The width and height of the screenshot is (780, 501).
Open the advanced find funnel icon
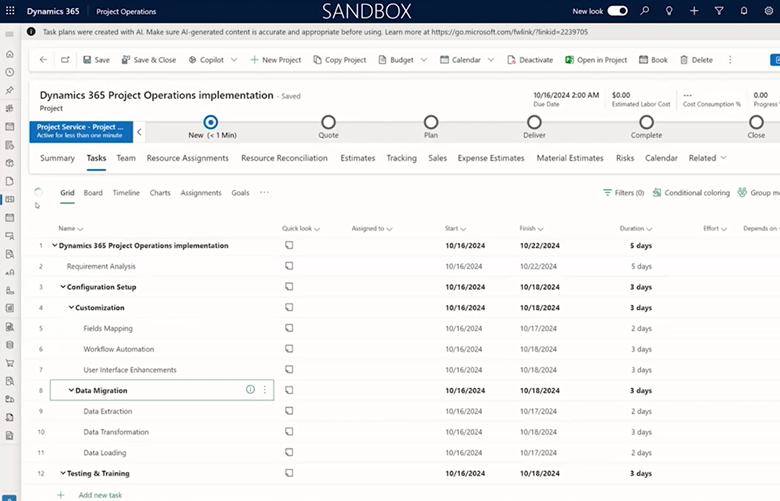point(719,11)
